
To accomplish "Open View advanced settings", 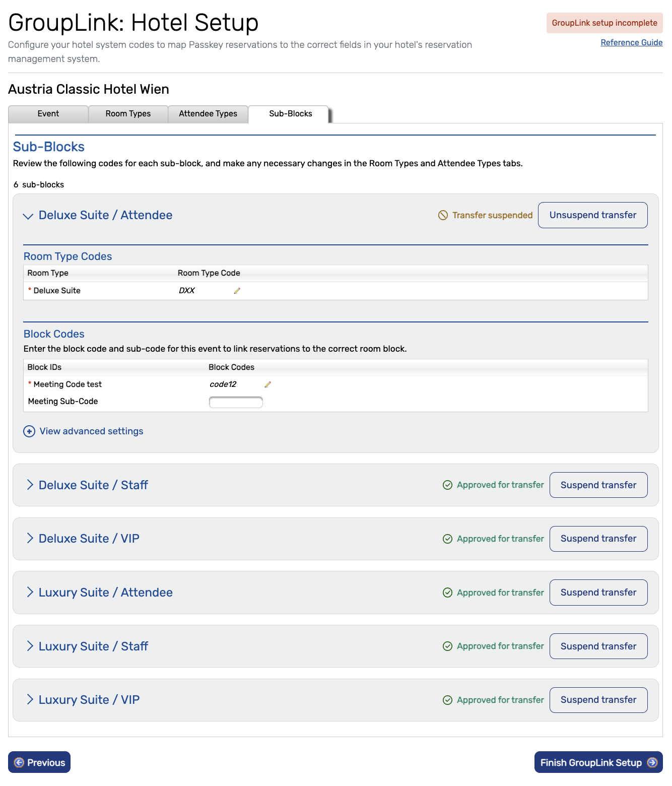I will [91, 431].
